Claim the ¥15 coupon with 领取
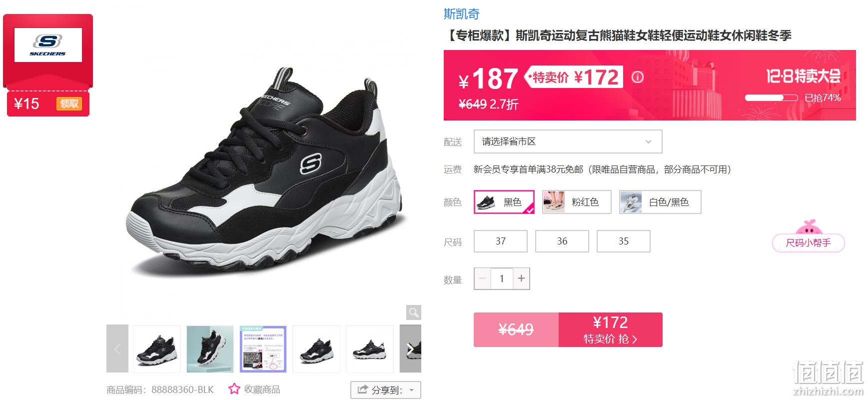The image size is (868, 400). pos(69,103)
